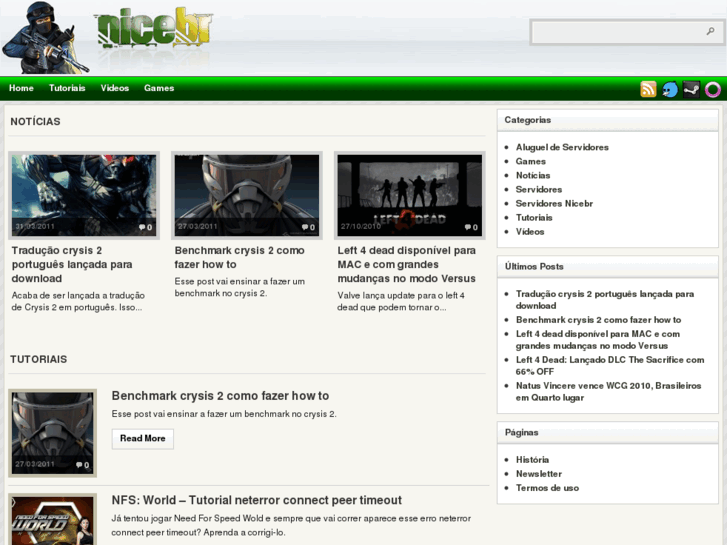Click the 27/10/2010 date on Left 4 Dead thumbnail
This screenshot has height=545, width=727.
[361, 226]
